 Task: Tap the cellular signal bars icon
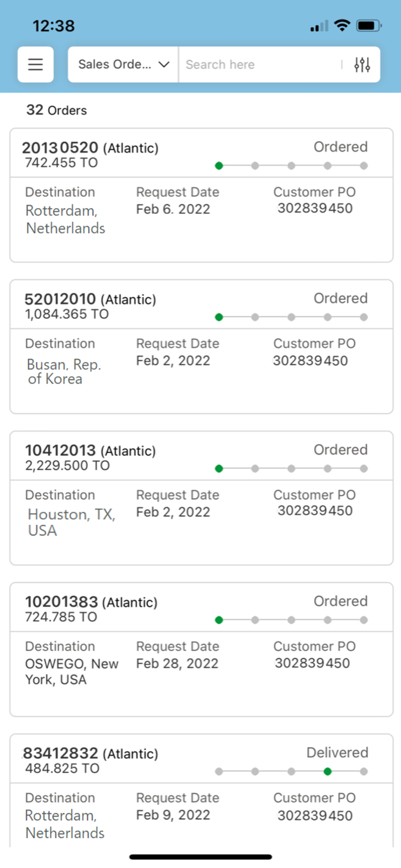[x=319, y=26]
